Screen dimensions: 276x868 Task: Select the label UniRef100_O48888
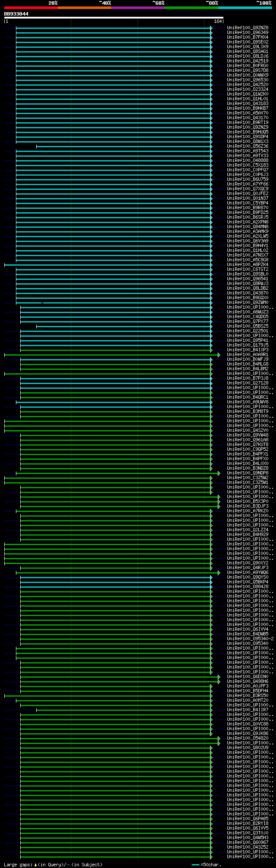[x=248, y=161]
